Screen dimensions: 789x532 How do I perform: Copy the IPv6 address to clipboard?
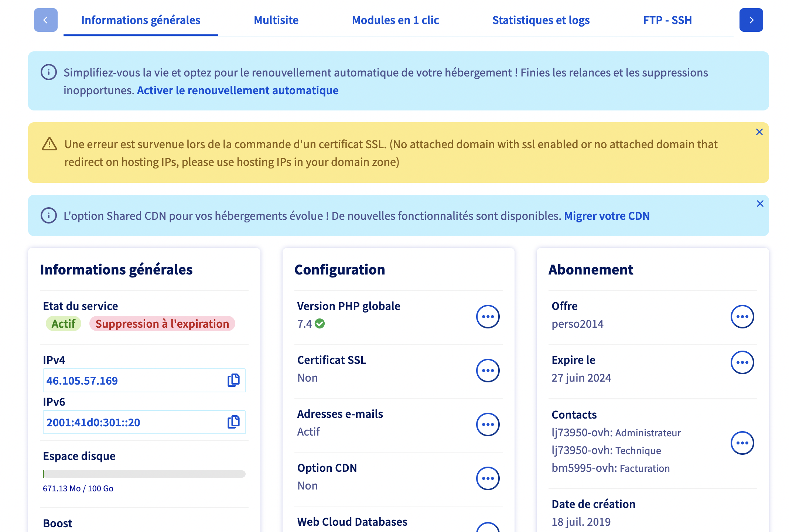(x=233, y=422)
